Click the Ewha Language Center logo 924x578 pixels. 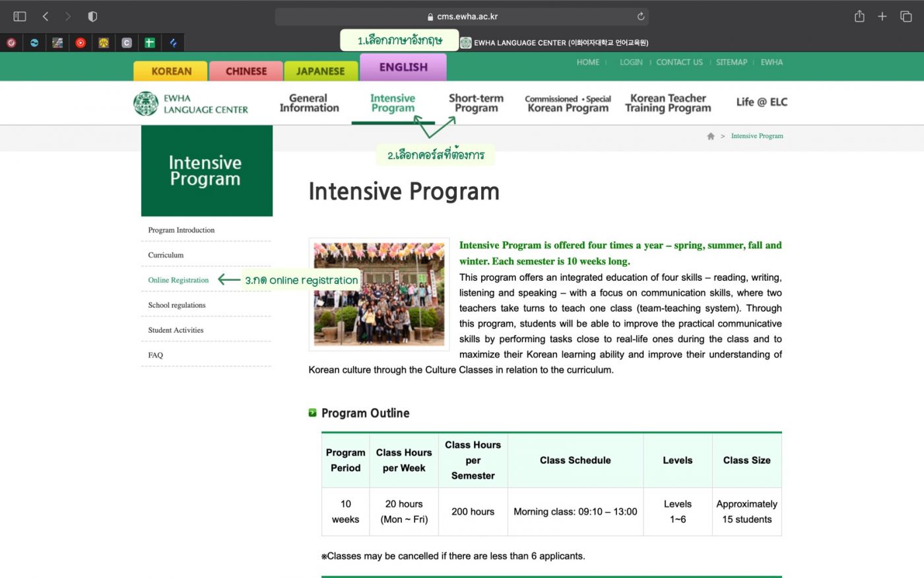point(191,104)
